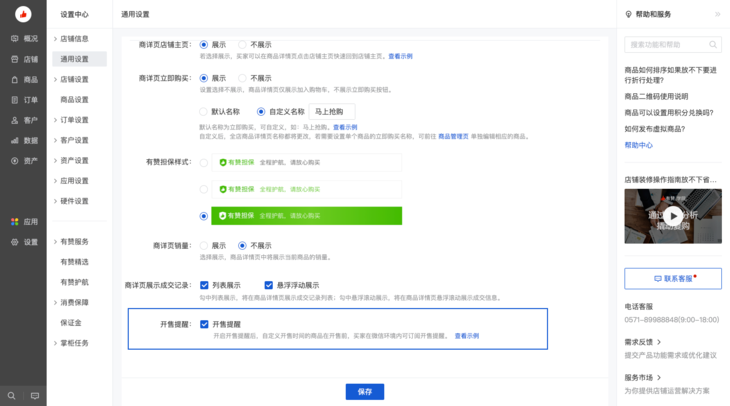
Task: Select 保证金 menu item
Action: (x=70, y=323)
